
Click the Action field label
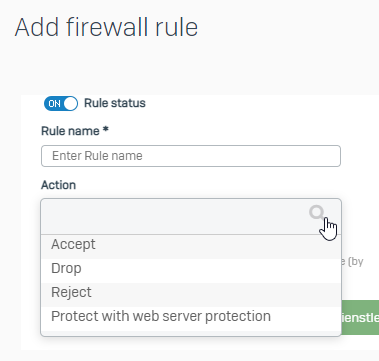pos(58,185)
